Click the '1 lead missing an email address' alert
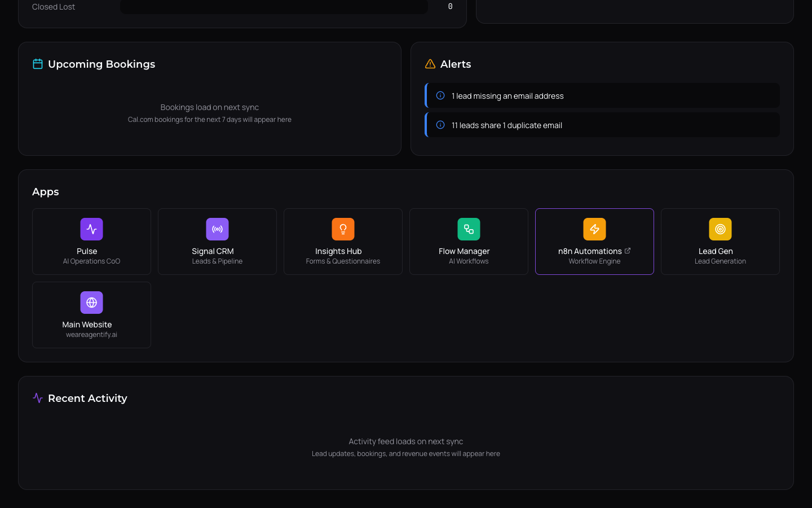The height and width of the screenshot is (508, 812). (602, 95)
